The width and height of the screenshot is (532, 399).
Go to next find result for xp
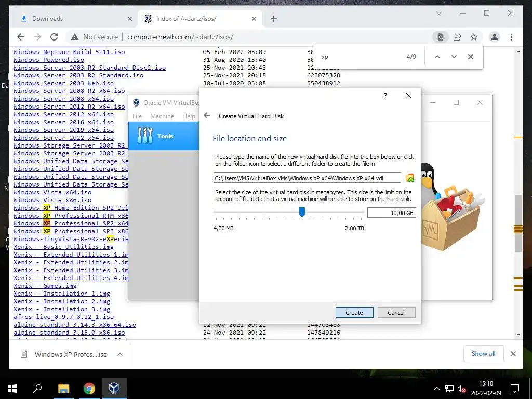click(454, 57)
